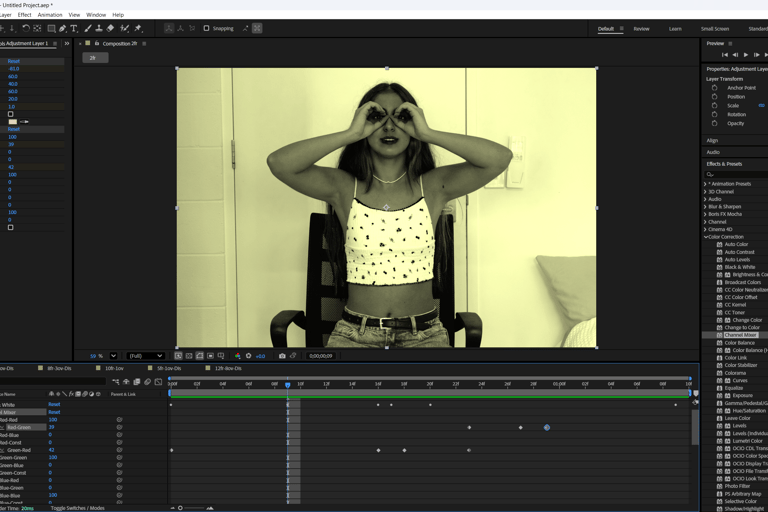768x512 pixels.
Task: Open the Effect menu
Action: click(x=24, y=15)
